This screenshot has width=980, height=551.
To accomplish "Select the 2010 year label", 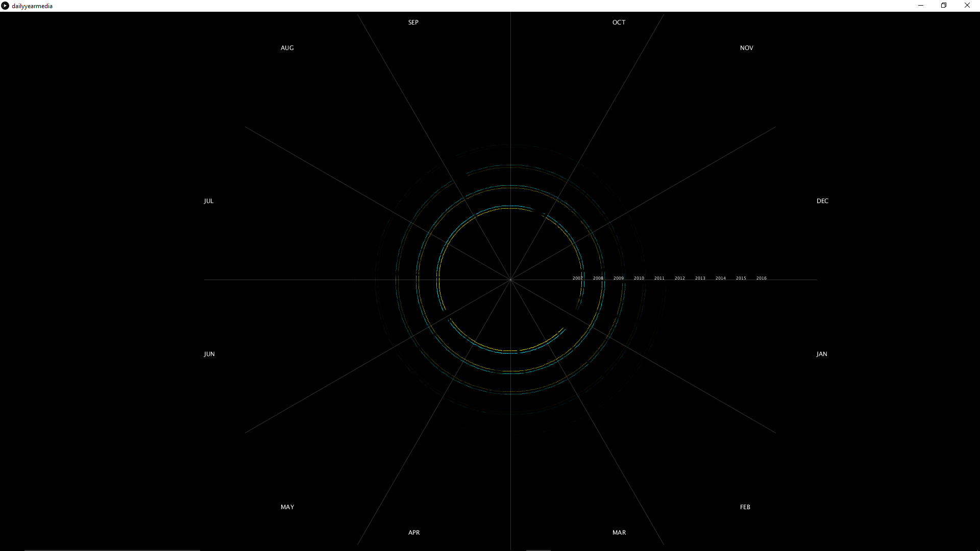I will (639, 279).
